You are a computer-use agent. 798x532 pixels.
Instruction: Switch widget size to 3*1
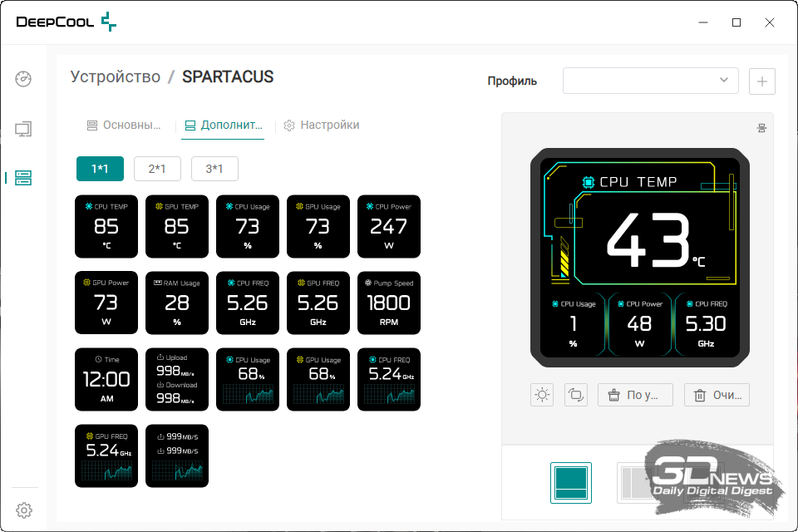point(214,169)
